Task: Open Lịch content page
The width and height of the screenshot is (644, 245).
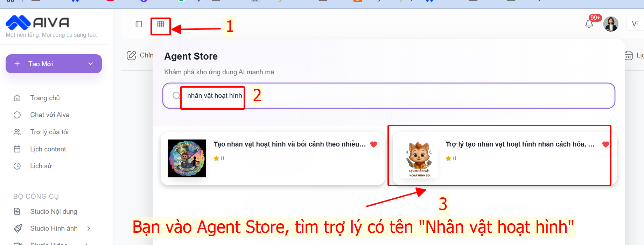Action: [x=48, y=149]
